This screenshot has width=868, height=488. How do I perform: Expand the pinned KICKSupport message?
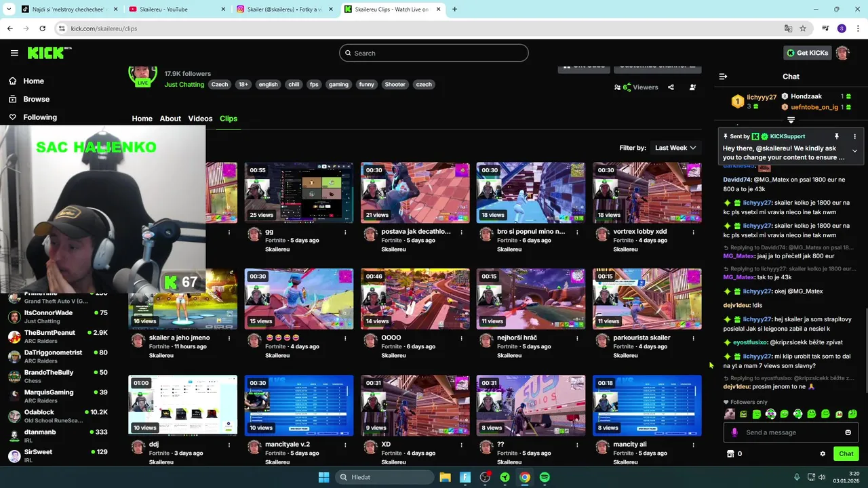click(854, 150)
